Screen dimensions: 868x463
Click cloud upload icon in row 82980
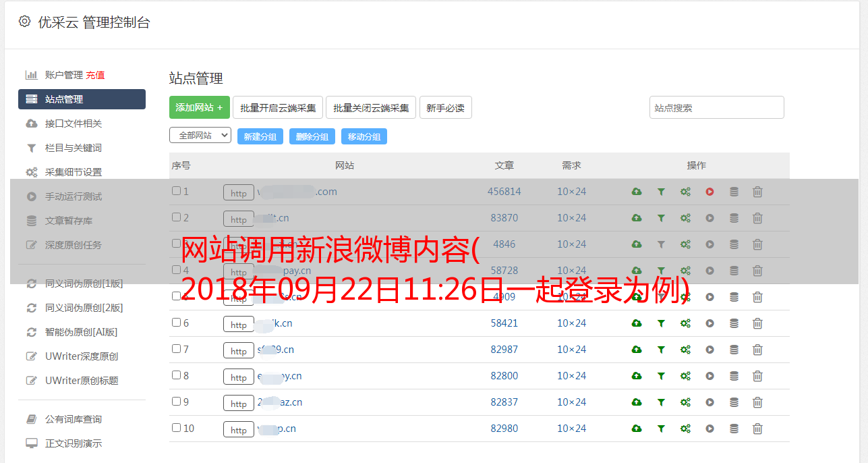pyautogui.click(x=637, y=429)
